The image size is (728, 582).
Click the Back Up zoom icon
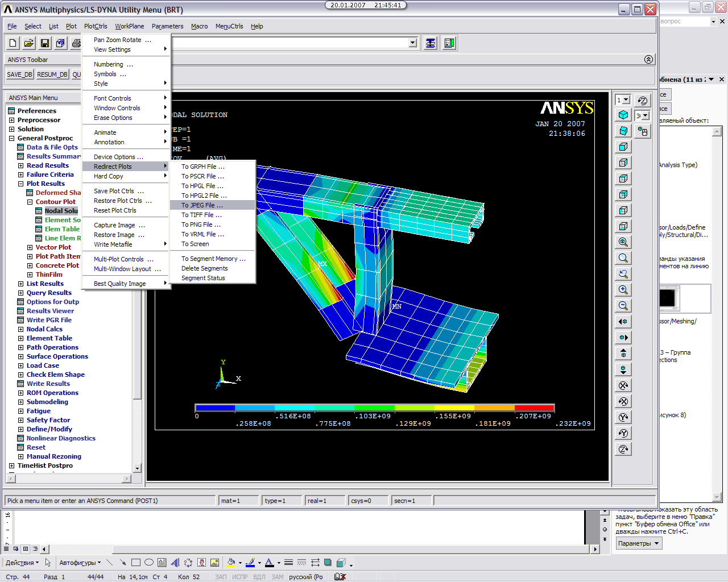pos(623,274)
